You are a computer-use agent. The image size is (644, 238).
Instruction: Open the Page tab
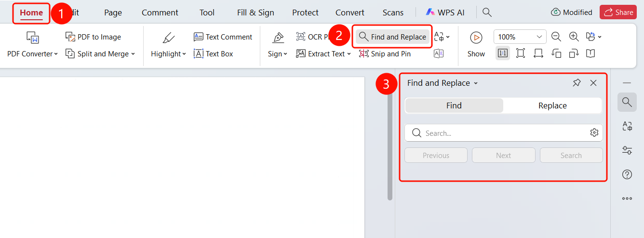pos(113,13)
